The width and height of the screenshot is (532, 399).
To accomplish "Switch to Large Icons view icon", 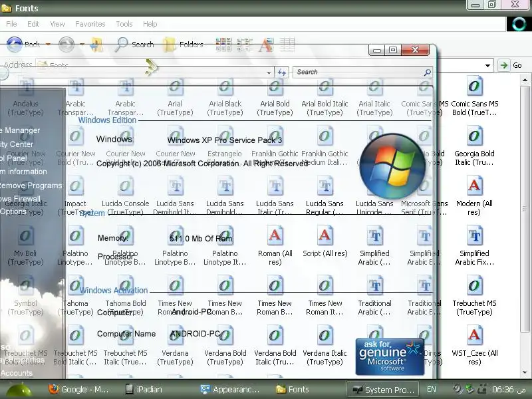I will (x=223, y=45).
